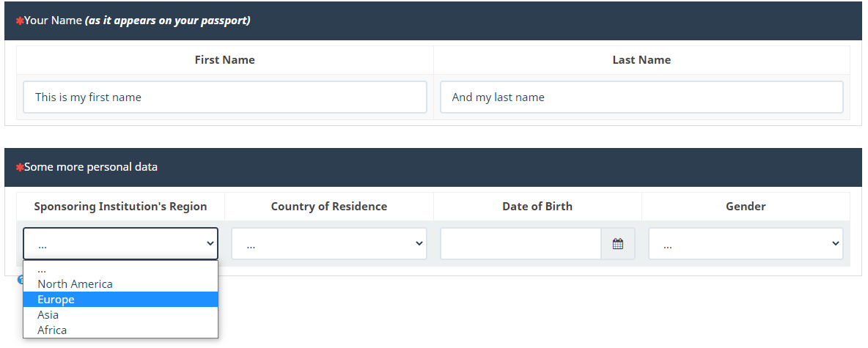Choose Europe in the region options
Screen dimensions: 868x348
(56, 300)
